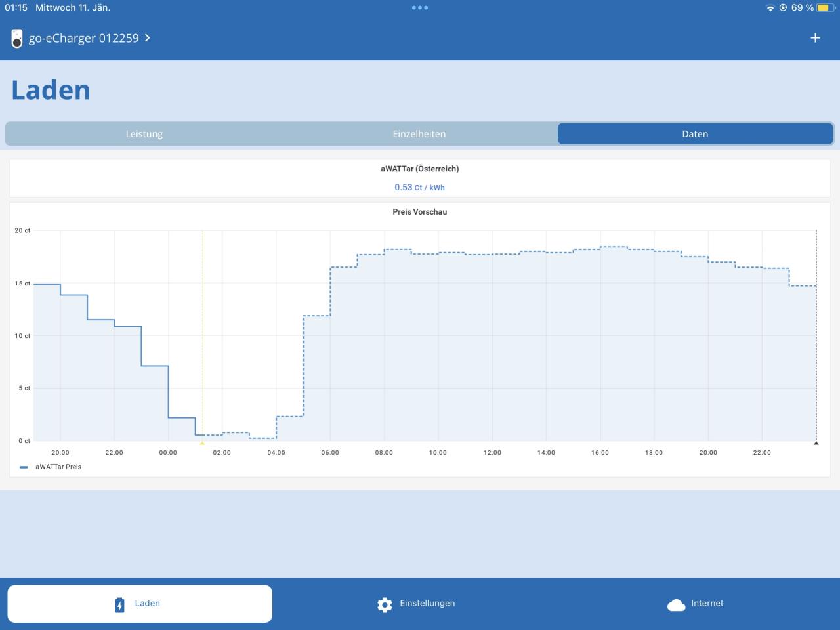Viewport: 840px width, 630px height.
Task: Click the 02:00 x-axis label
Action: pos(222,453)
